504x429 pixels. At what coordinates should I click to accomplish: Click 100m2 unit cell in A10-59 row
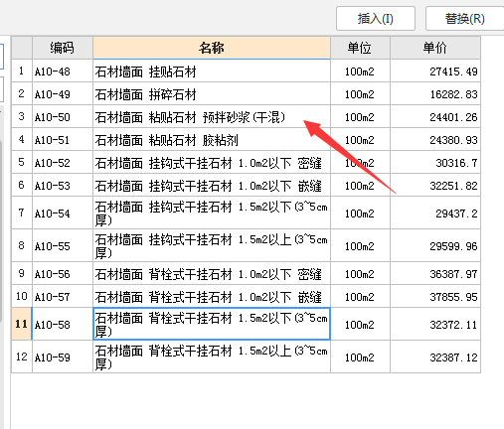(x=360, y=357)
